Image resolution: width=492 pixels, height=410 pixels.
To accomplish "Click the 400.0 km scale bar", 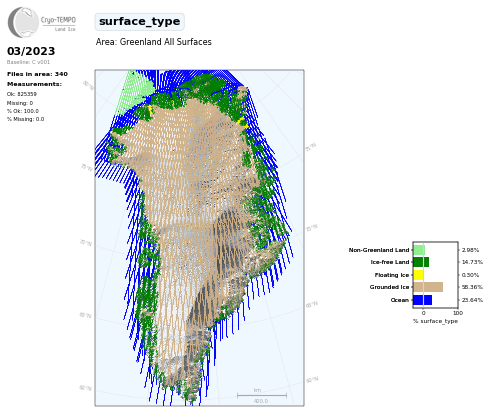I will coord(262,396).
